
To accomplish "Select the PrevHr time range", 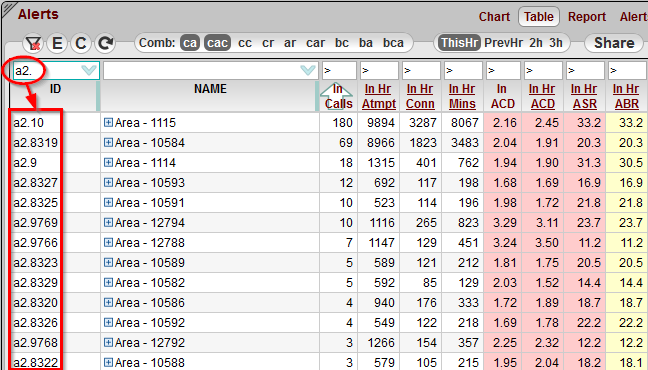I will coord(503,43).
